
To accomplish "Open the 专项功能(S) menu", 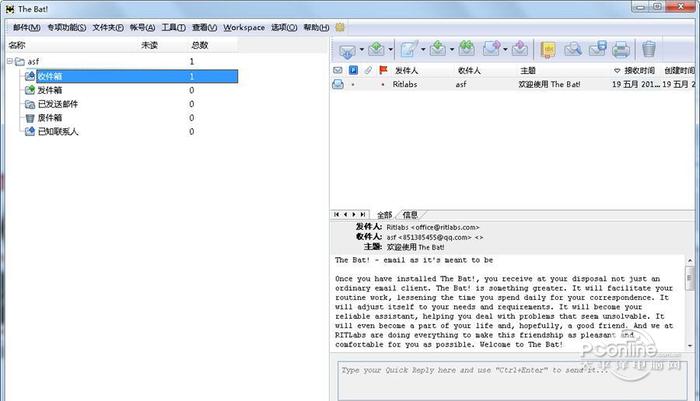I will (67, 28).
